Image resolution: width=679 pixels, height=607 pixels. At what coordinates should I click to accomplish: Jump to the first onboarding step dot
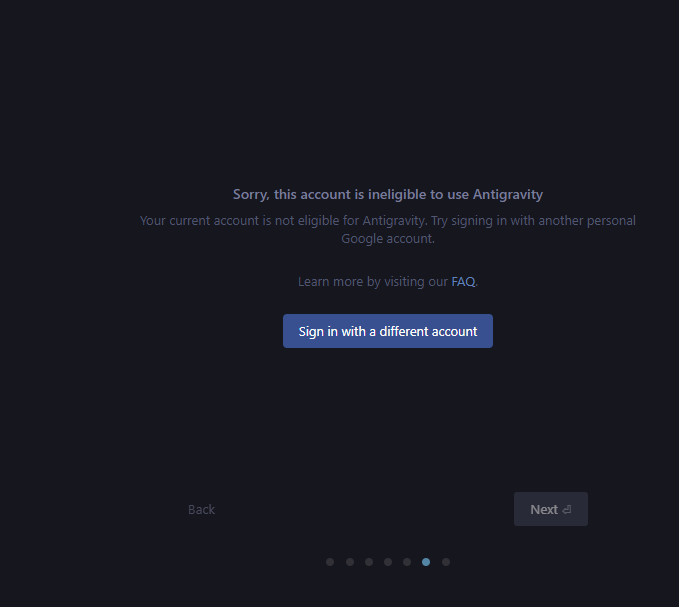pos(330,562)
